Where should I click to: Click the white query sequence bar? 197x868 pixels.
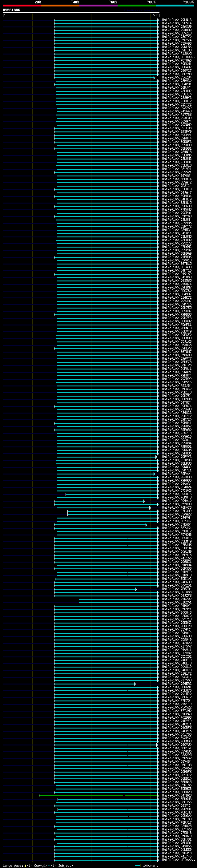click(81, 12)
